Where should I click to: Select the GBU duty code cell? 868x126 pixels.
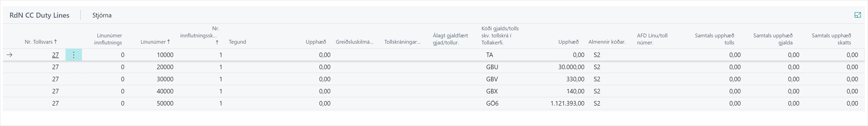[492, 67]
